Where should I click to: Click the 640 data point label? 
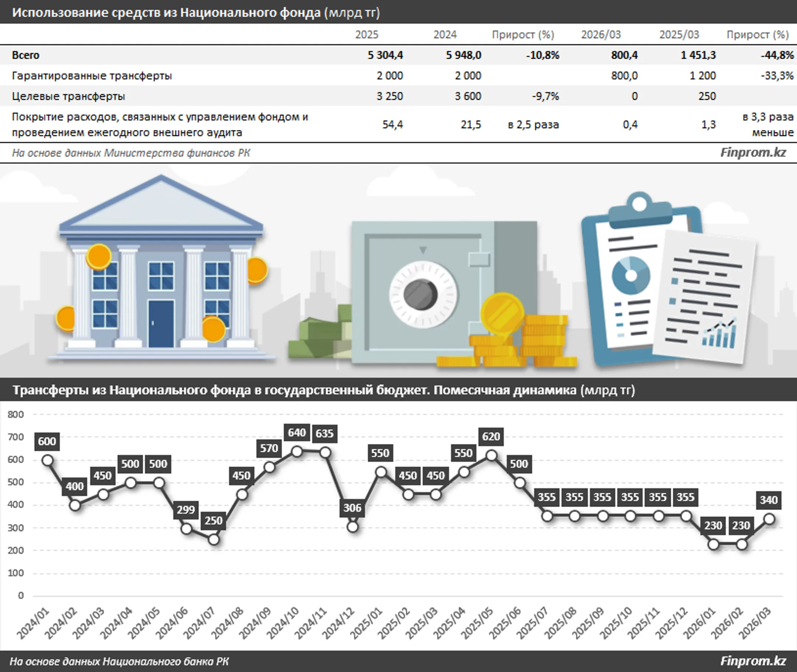pos(297,433)
